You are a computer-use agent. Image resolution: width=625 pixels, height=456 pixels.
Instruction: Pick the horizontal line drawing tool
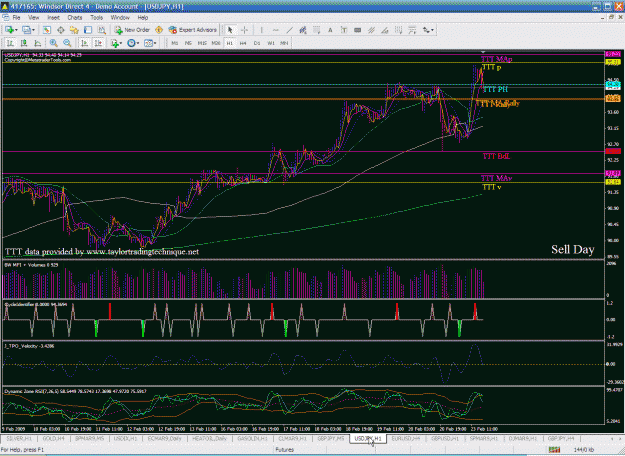[275, 30]
